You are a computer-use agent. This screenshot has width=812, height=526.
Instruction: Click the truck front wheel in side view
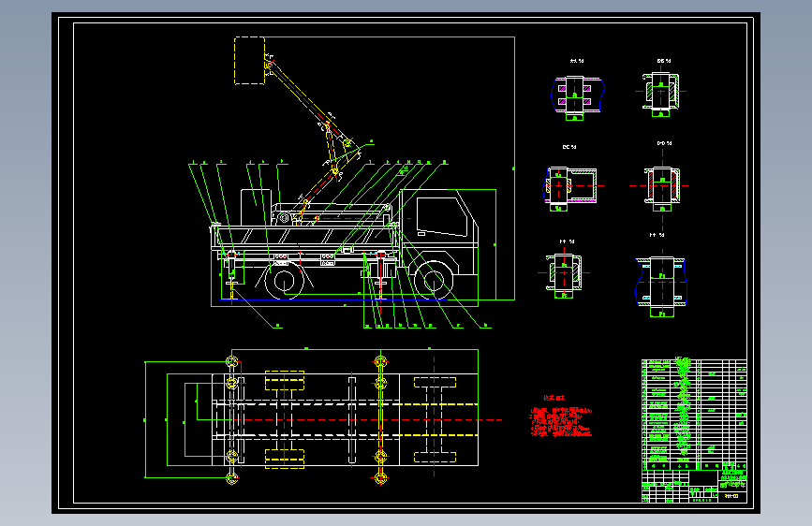(x=433, y=281)
